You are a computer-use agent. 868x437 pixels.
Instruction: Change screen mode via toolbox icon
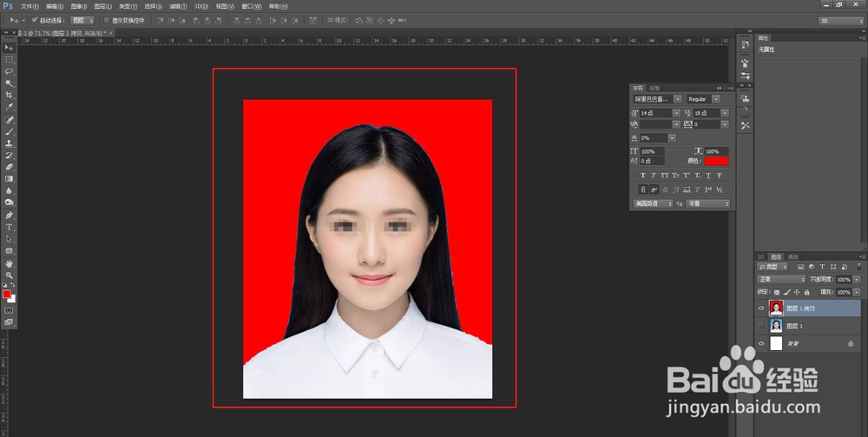9,321
